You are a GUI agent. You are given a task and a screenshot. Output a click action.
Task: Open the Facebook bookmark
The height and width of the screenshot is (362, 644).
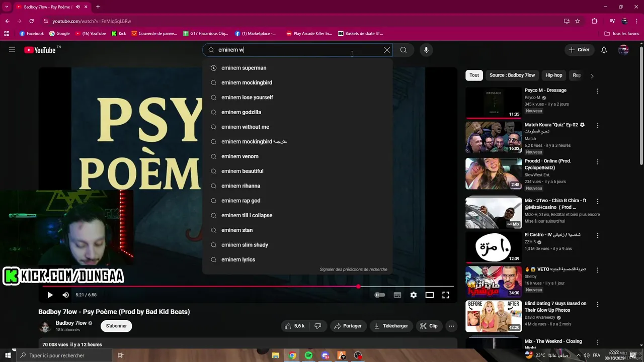tap(31, 34)
